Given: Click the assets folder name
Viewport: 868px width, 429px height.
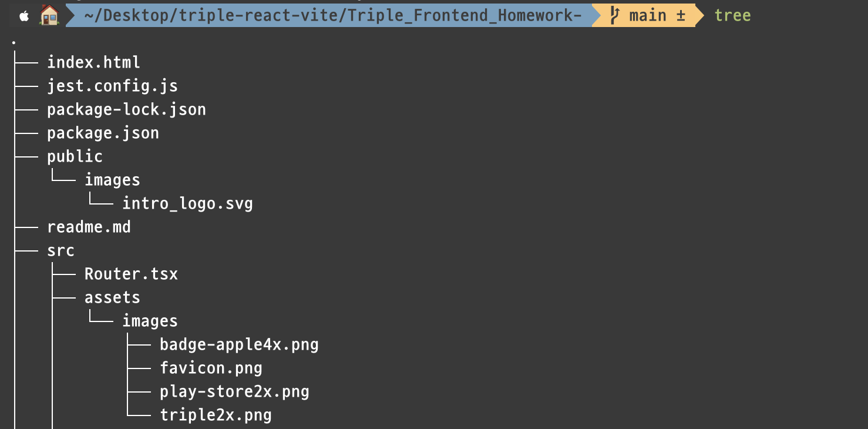Looking at the screenshot, I should 112,297.
